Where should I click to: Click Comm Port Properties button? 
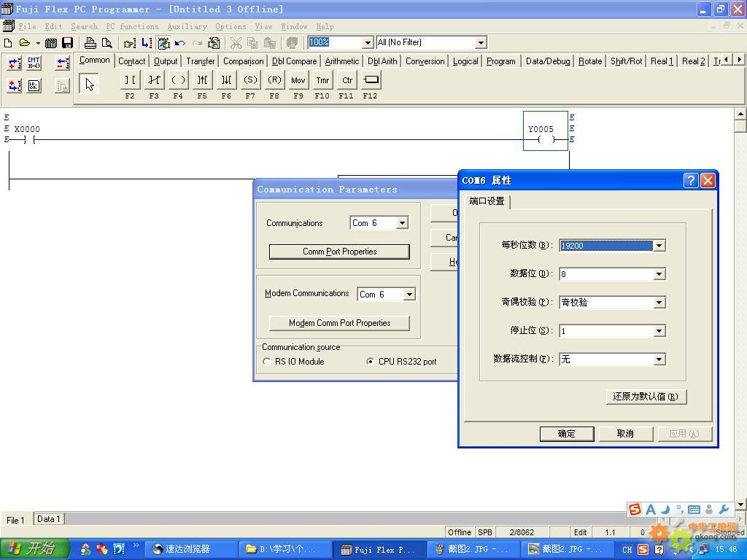(x=339, y=252)
